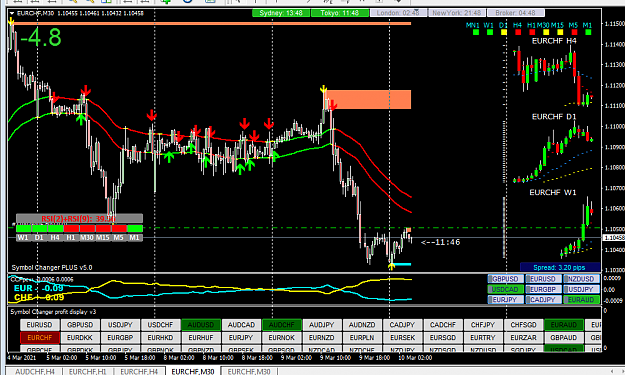The image size is (625, 375).
Task: Open EURGBP from the right-side quick panel
Action: 543,289
